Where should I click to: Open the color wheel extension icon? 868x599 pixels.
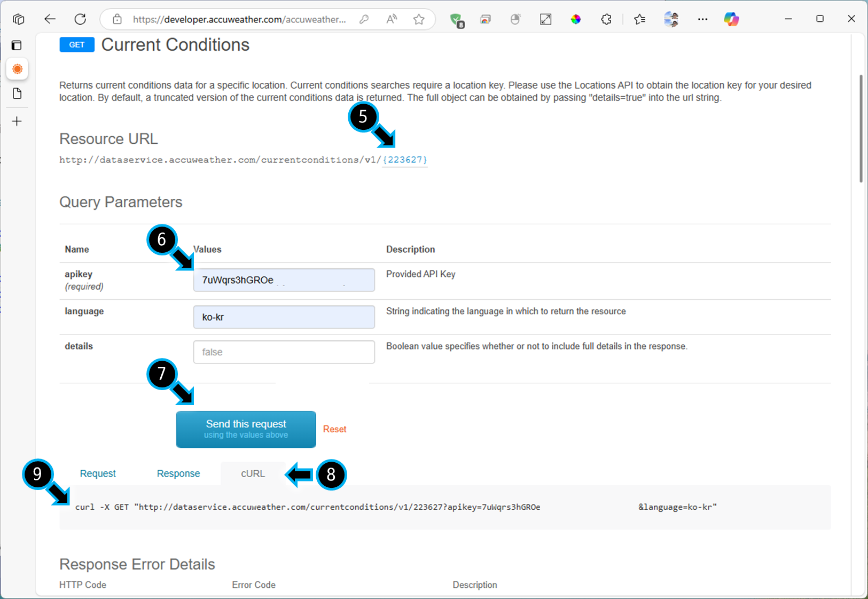576,19
